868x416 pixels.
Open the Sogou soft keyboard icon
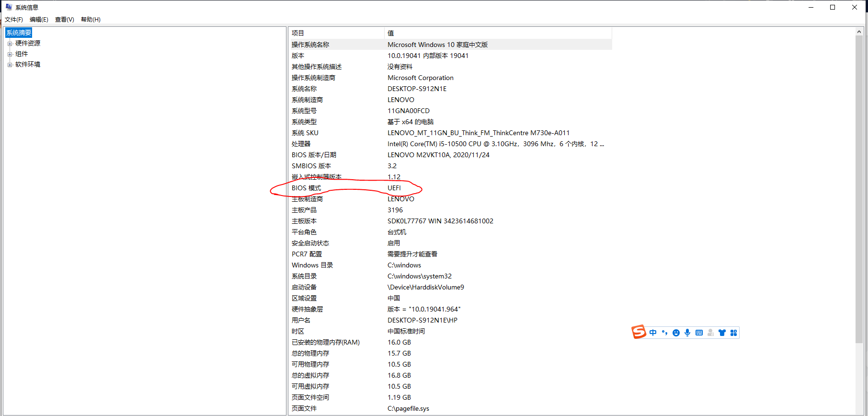[699, 333]
